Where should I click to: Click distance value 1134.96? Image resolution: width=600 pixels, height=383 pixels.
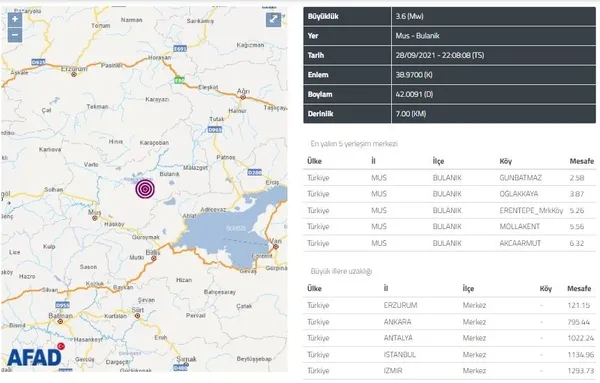pos(580,355)
